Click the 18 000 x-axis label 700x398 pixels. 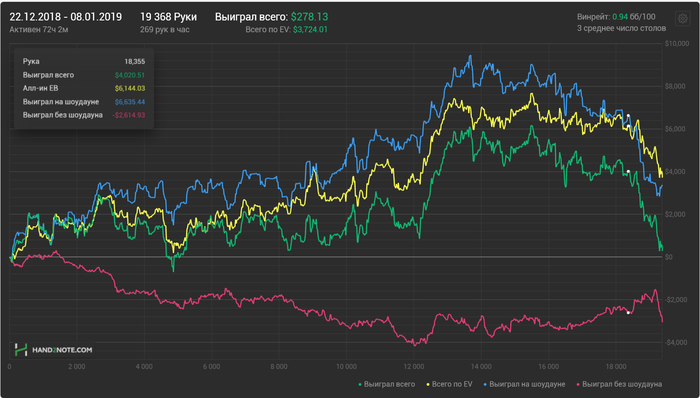[x=616, y=366]
